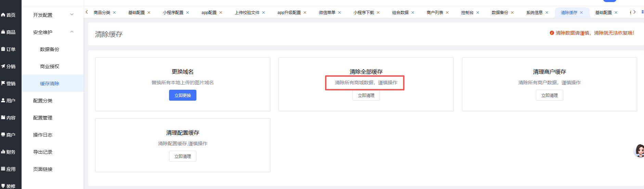Open 操作日志 in the side menu
644x189 pixels.
tap(43, 135)
